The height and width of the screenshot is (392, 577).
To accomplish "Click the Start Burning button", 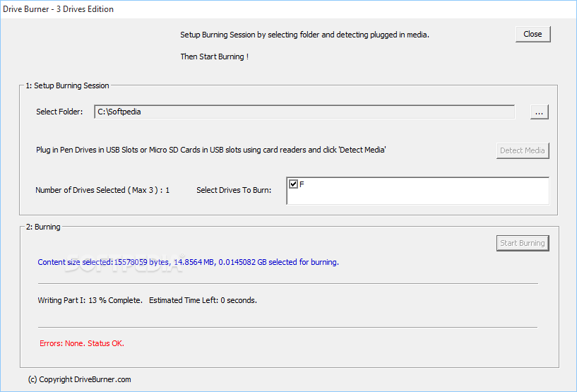I will point(523,243).
